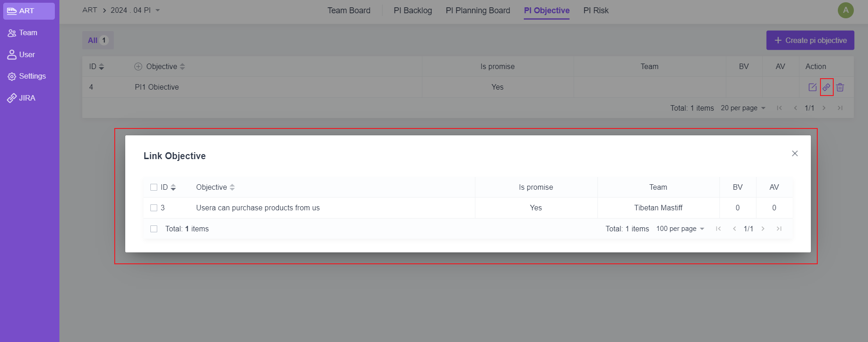
Task: Click the Is promise header in dialog
Action: (x=536, y=187)
